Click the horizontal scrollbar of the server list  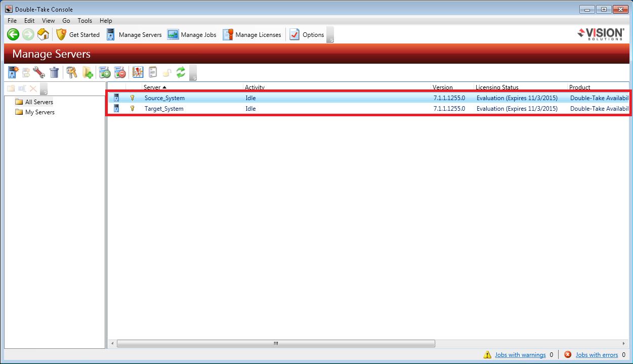click(x=276, y=343)
